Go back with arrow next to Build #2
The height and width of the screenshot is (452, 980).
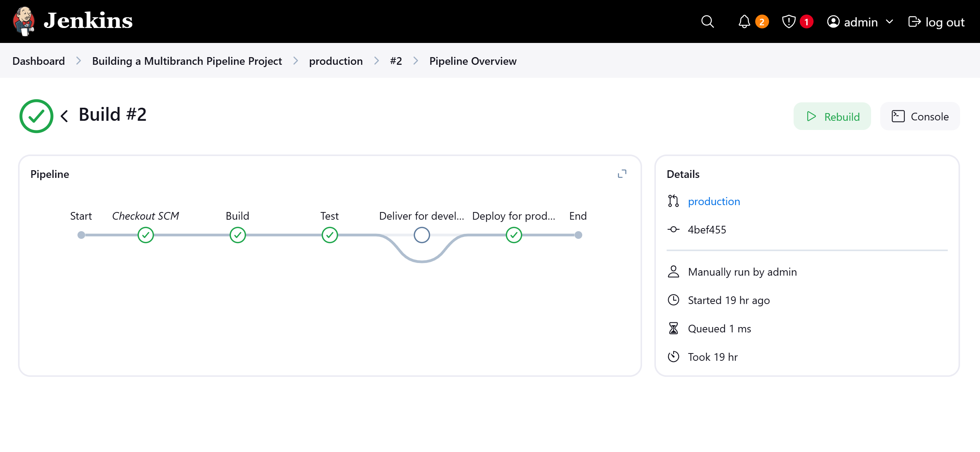click(64, 116)
